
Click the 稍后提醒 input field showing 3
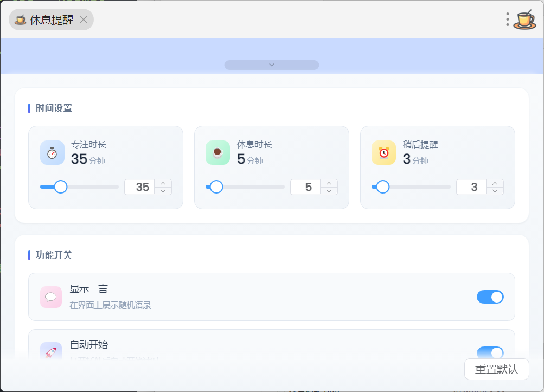(471, 188)
